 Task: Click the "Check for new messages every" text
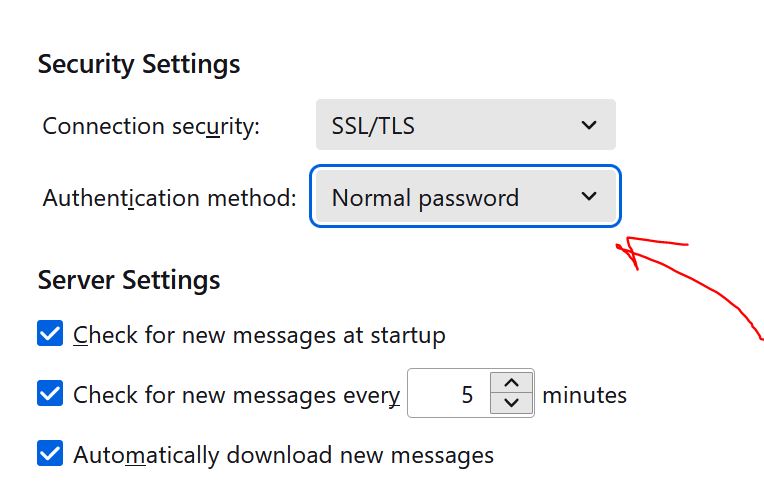(236, 395)
